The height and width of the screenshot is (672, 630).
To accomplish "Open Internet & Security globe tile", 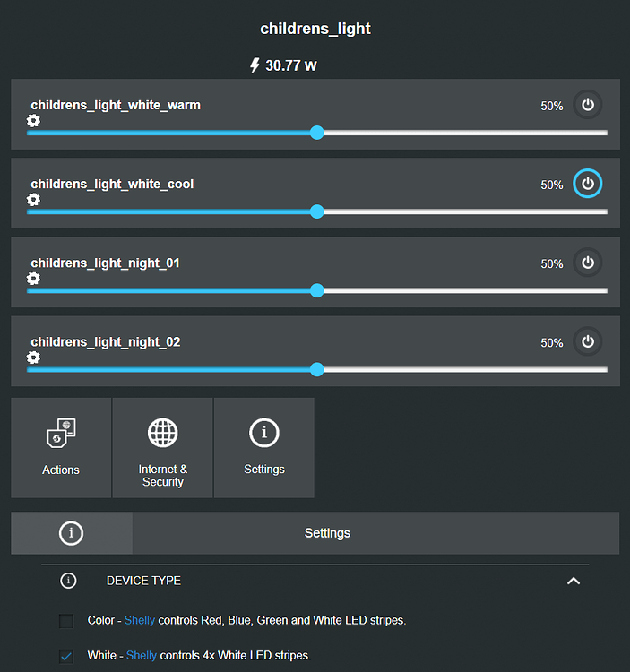I will (162, 447).
